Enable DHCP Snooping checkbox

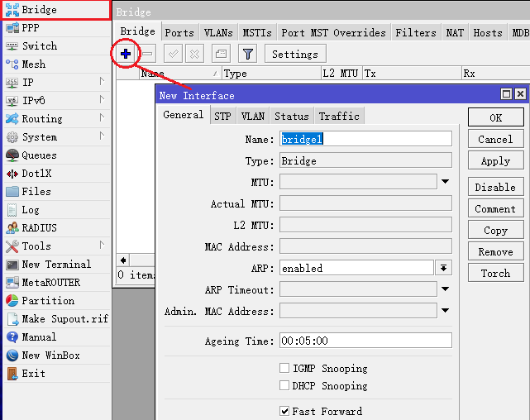click(x=285, y=386)
